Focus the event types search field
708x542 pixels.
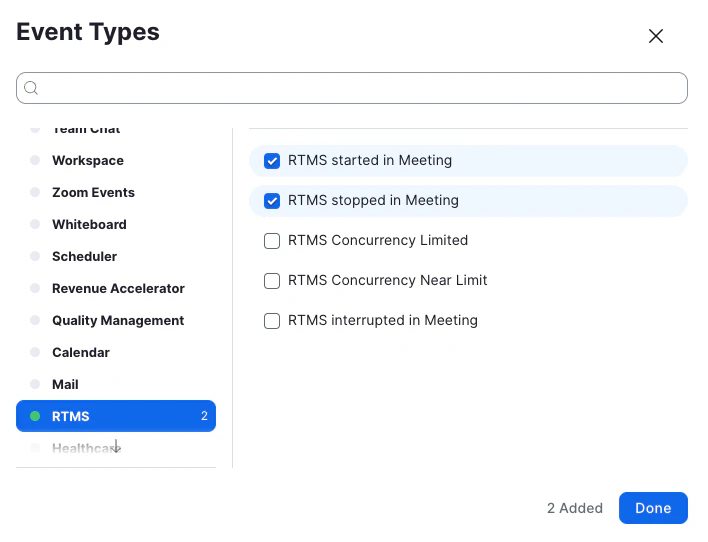(360, 88)
